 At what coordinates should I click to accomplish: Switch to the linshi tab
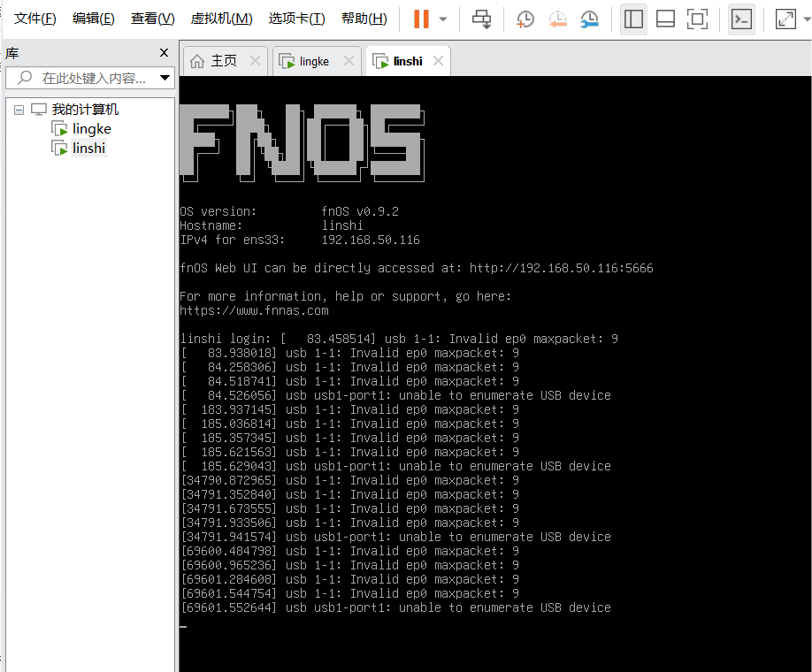click(408, 61)
